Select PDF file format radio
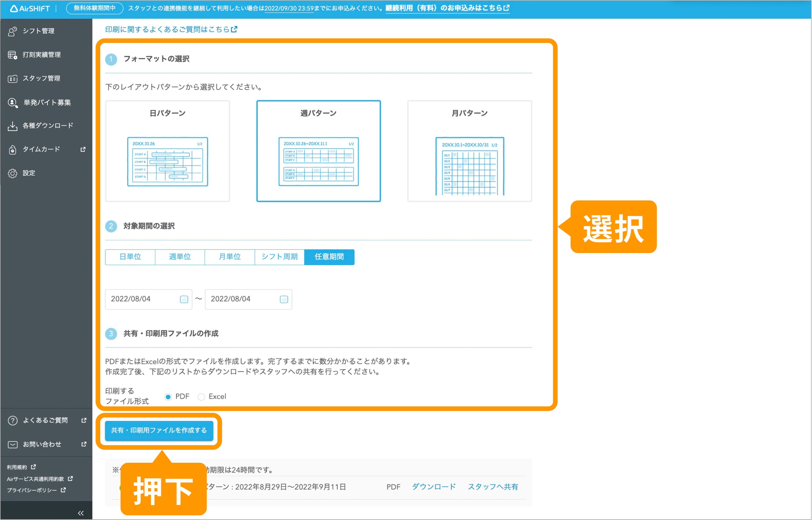Screen dimensions: 812x520 click(x=168, y=397)
